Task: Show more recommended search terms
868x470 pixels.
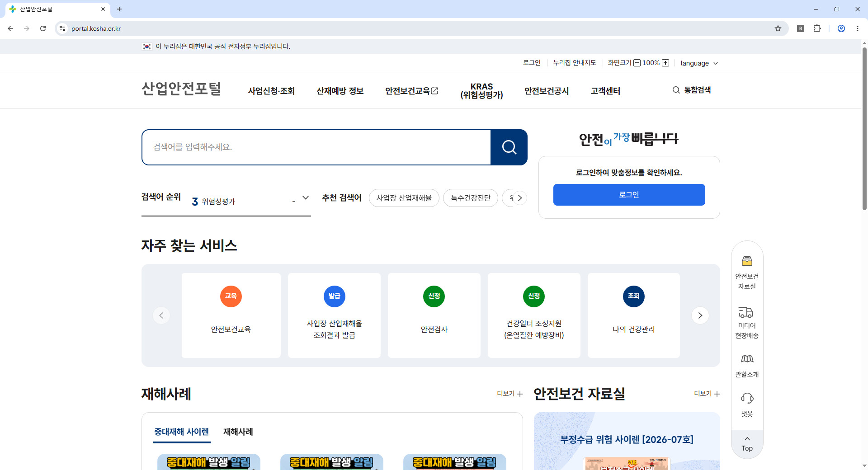Action: (x=520, y=198)
